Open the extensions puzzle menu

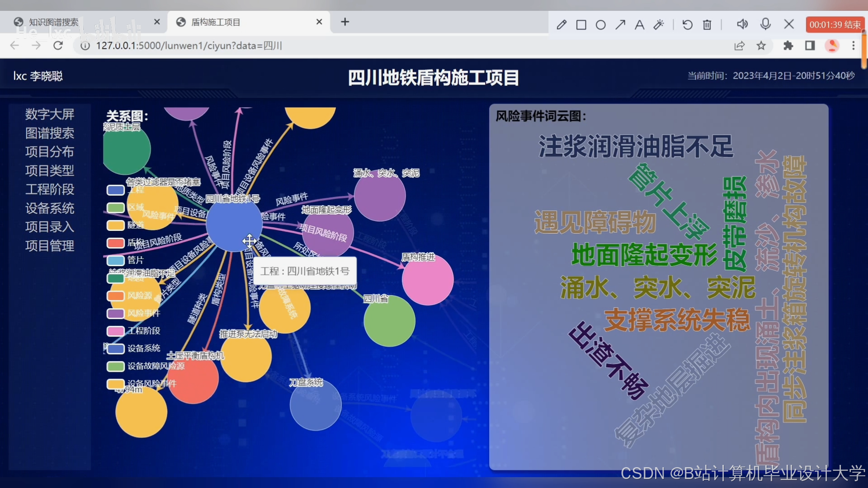[788, 46]
